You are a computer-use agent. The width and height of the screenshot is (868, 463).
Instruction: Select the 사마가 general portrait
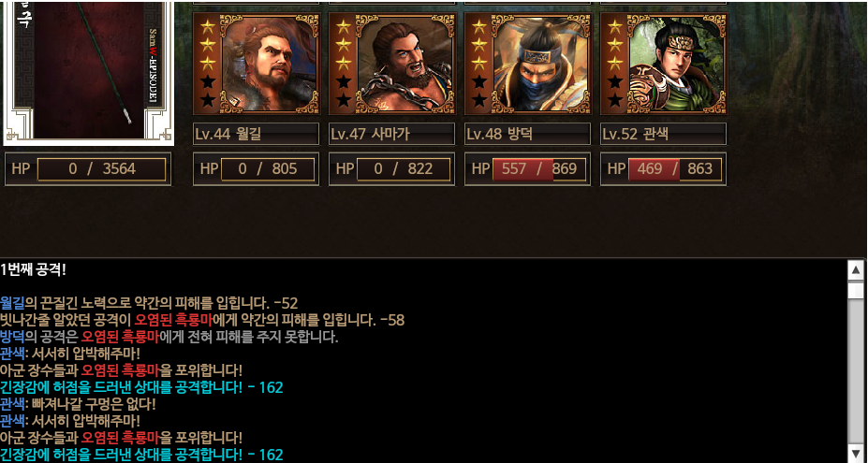pos(405,64)
